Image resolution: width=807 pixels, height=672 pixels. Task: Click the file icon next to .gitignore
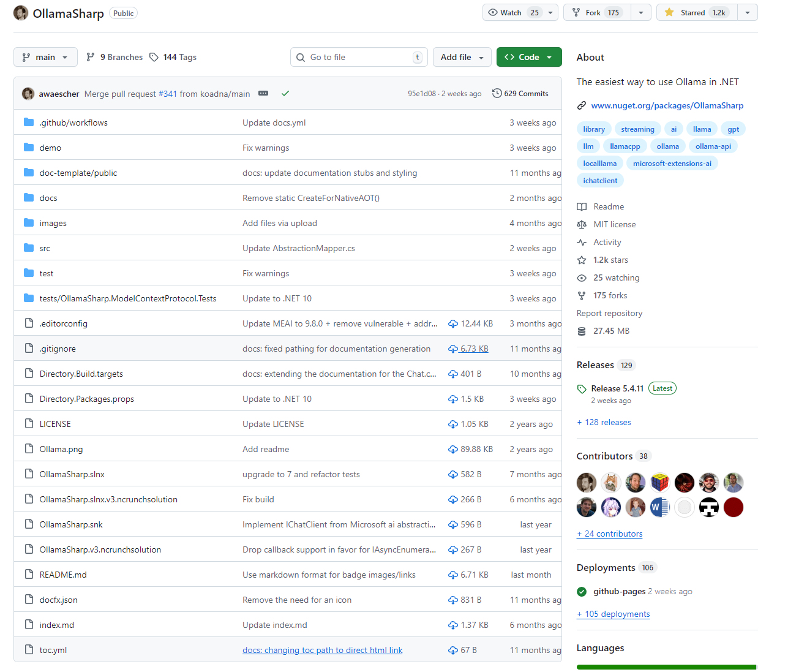[x=29, y=349]
